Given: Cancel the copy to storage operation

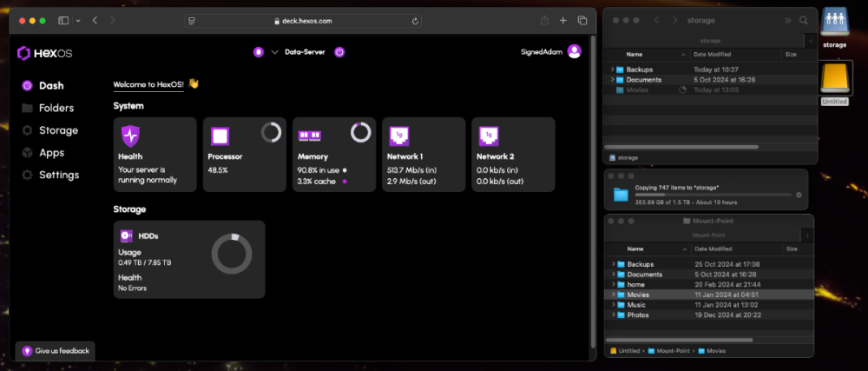Looking at the screenshot, I should (x=799, y=195).
